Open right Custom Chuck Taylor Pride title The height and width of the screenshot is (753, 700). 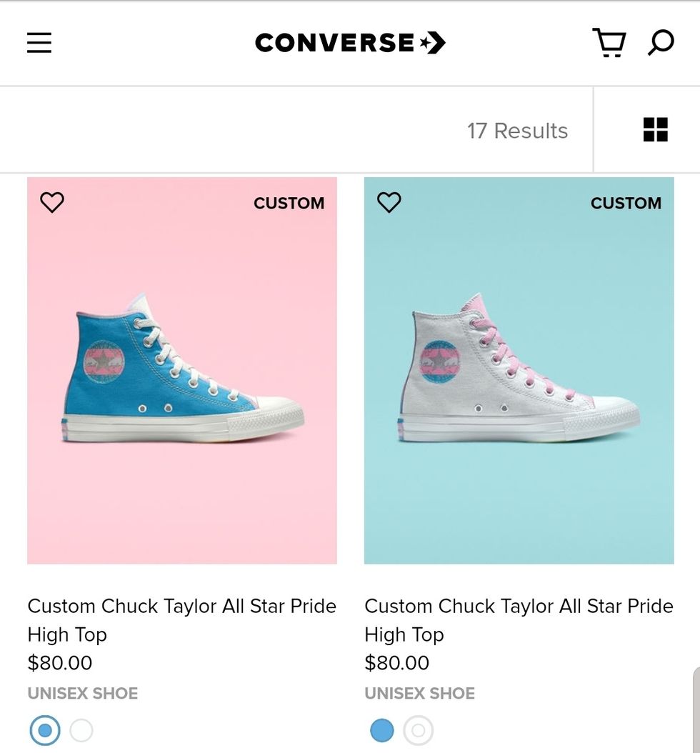pos(519,619)
